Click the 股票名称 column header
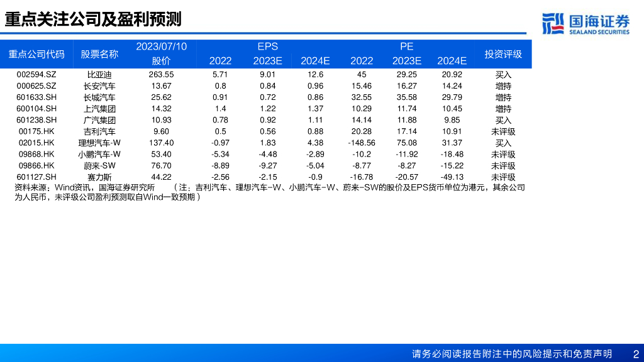644x362 pixels. tap(99, 54)
